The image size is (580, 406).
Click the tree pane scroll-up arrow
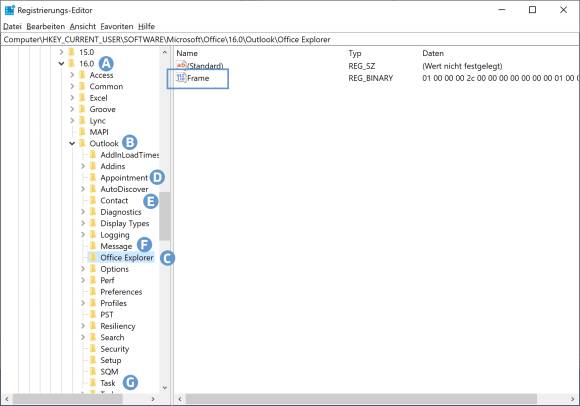[165, 53]
